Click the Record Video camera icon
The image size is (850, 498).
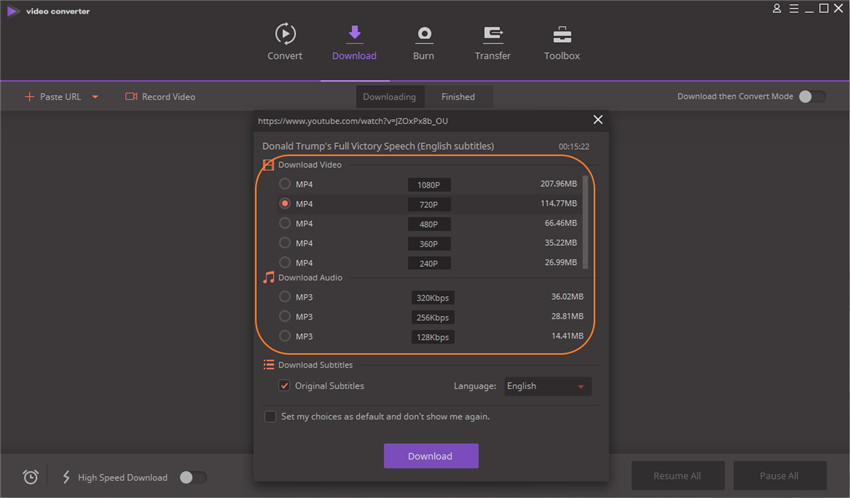(x=131, y=96)
